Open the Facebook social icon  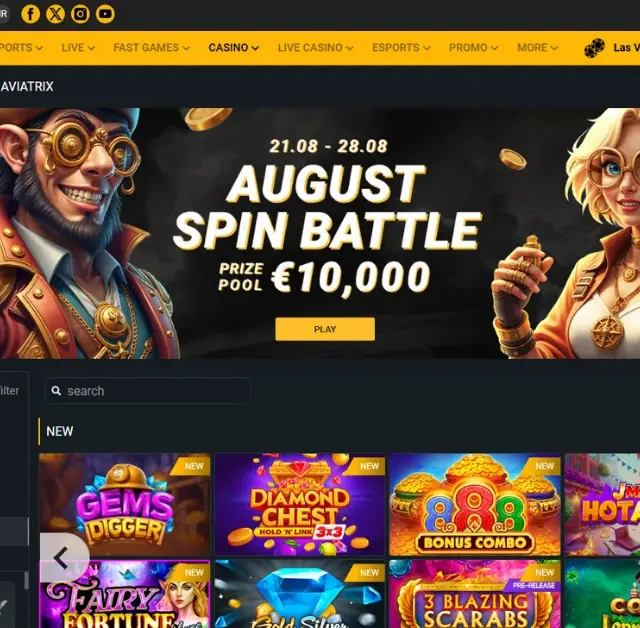coord(31,14)
